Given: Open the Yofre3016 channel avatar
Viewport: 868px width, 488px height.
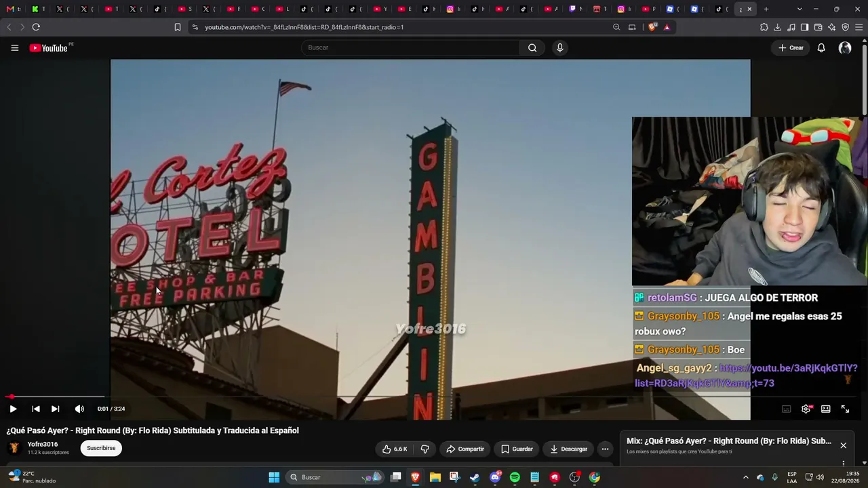Looking at the screenshot, I should (14, 448).
